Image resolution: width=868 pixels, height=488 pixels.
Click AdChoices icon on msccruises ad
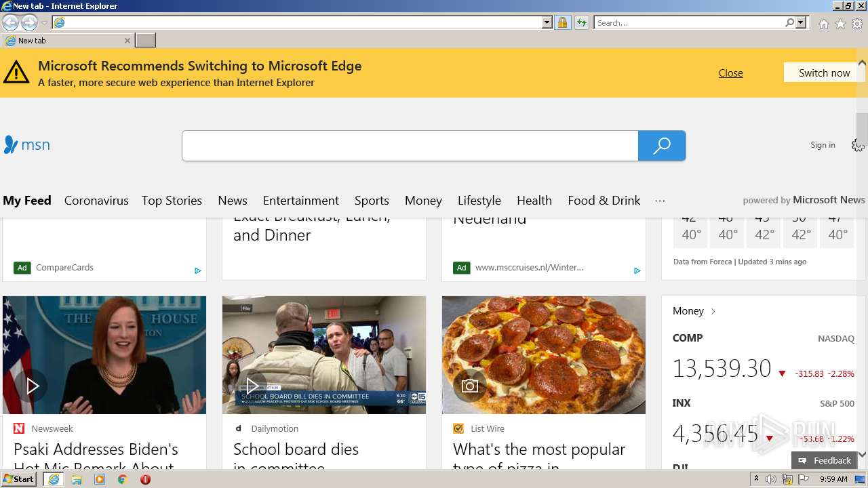point(637,270)
